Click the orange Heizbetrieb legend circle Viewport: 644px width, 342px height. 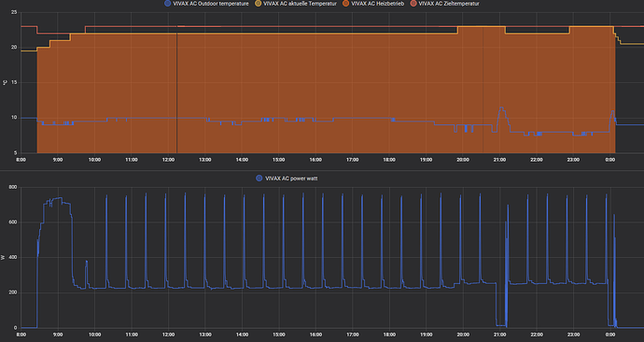[346, 4]
